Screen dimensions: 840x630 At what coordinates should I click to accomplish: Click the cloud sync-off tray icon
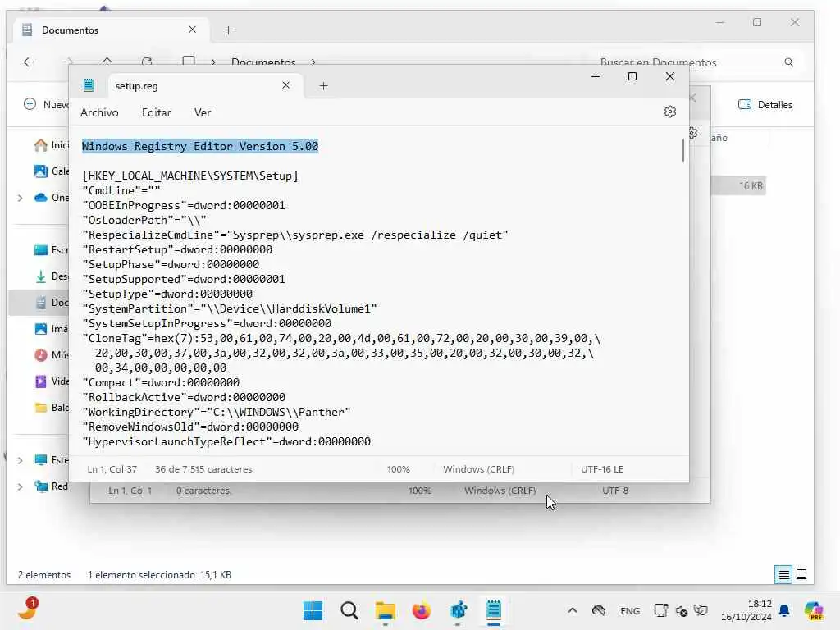click(599, 610)
